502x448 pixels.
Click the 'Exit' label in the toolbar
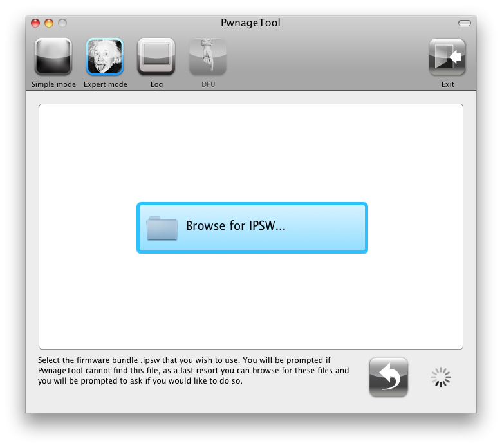pyautogui.click(x=447, y=84)
